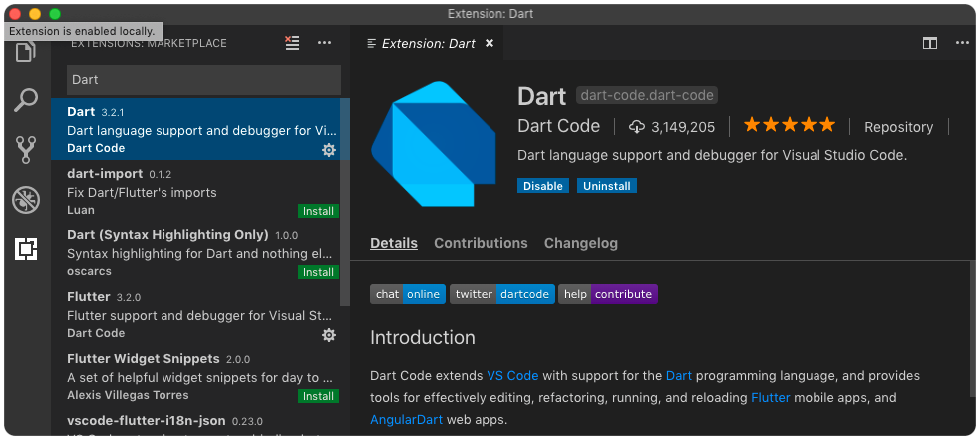The width and height of the screenshot is (980, 440).
Task: Open the Repository link
Action: pyautogui.click(x=899, y=127)
